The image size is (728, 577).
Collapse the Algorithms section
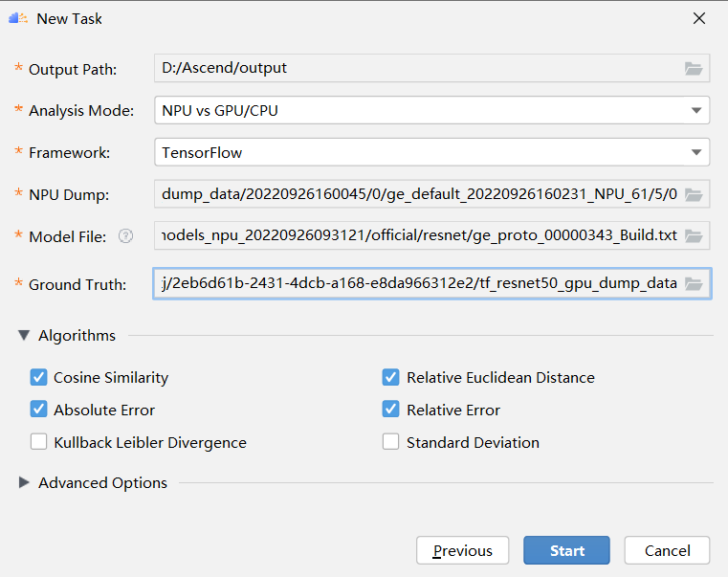tap(24, 335)
